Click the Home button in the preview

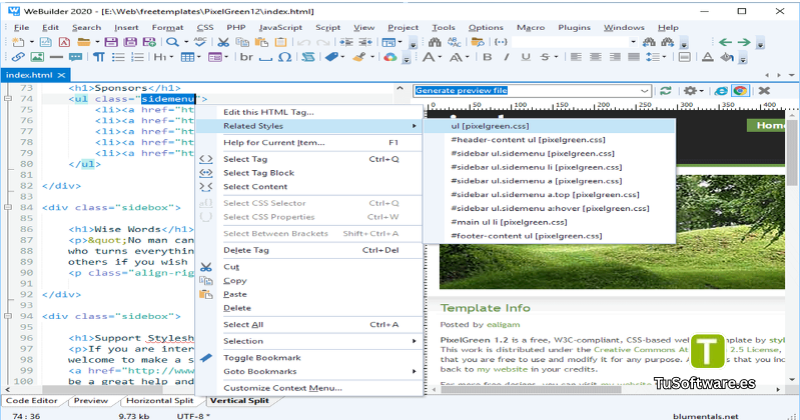click(x=766, y=126)
